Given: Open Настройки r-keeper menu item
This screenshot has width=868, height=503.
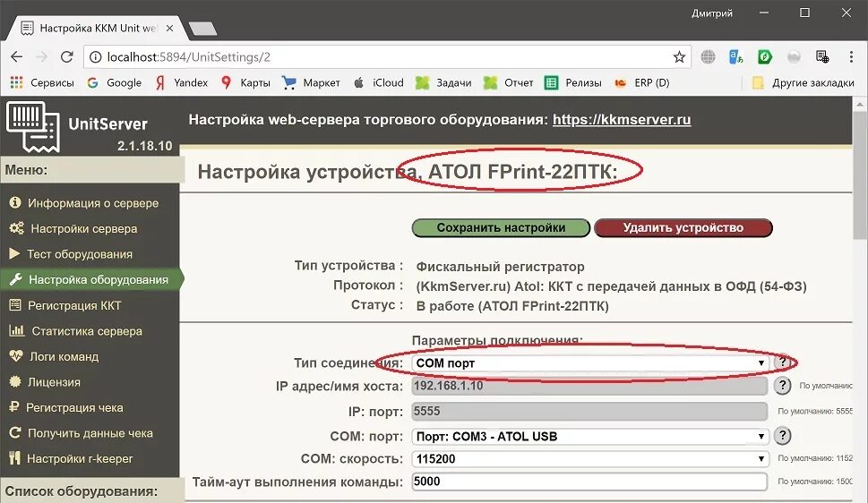Looking at the screenshot, I should point(71,459).
